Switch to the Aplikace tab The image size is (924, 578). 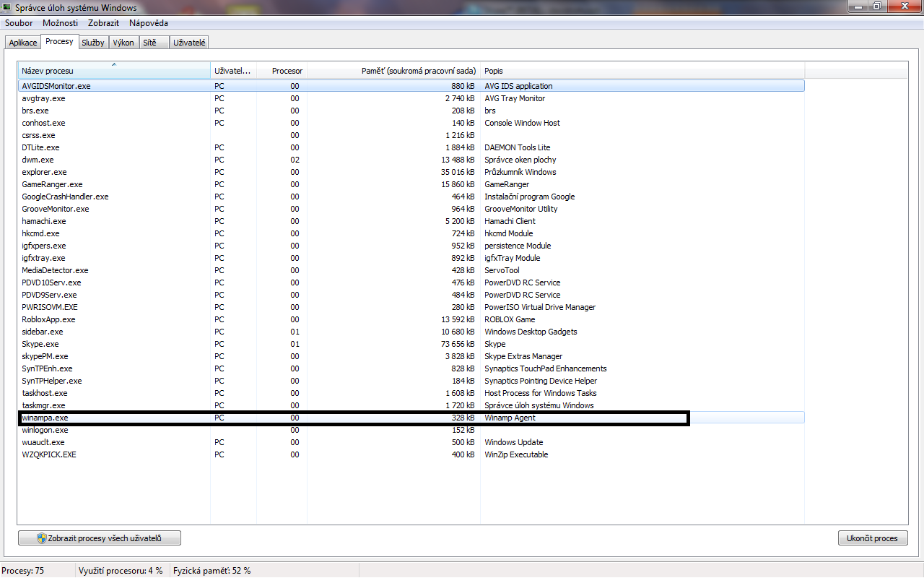22,43
